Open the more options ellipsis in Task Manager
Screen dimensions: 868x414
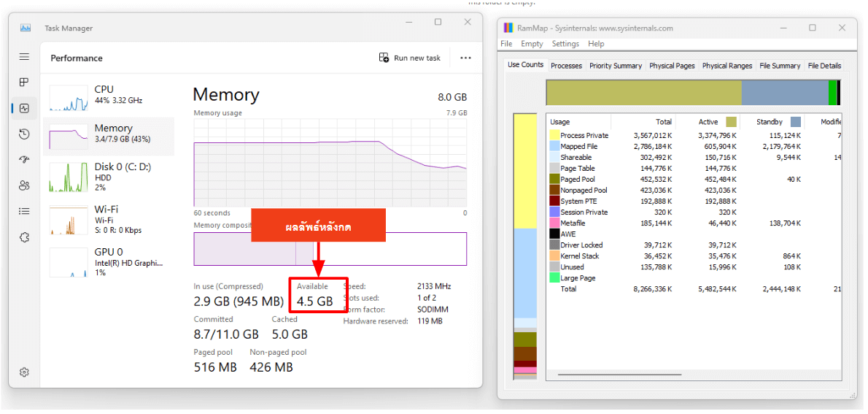coord(465,58)
